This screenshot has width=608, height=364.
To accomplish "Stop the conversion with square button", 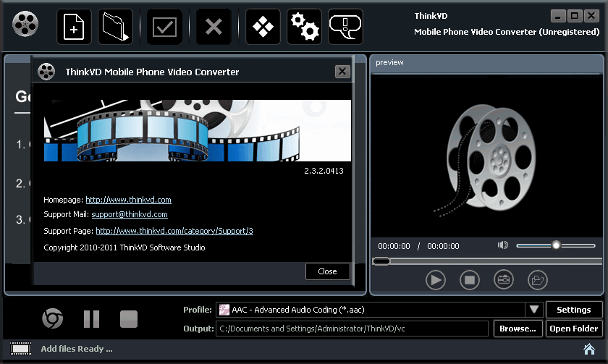I will [129, 319].
